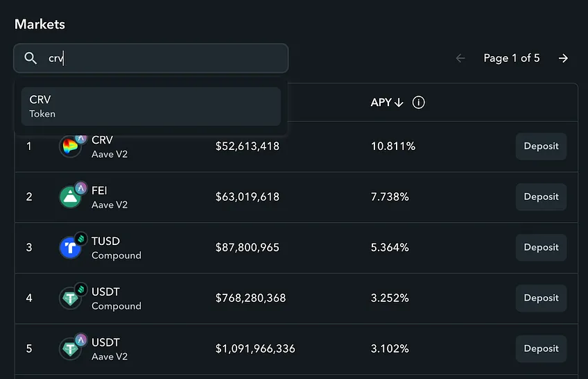Click the FEI token icon
The image size is (588, 379).
(71, 196)
